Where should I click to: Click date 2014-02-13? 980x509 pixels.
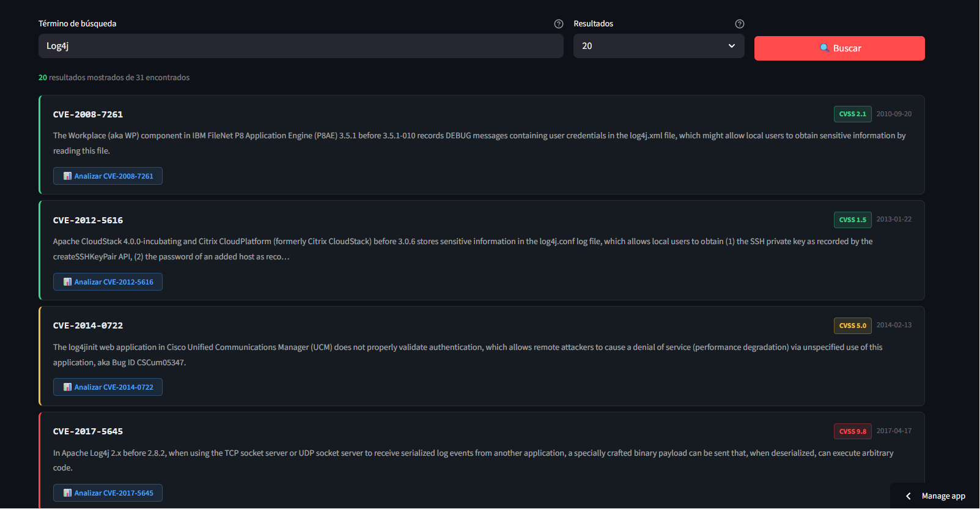point(894,325)
